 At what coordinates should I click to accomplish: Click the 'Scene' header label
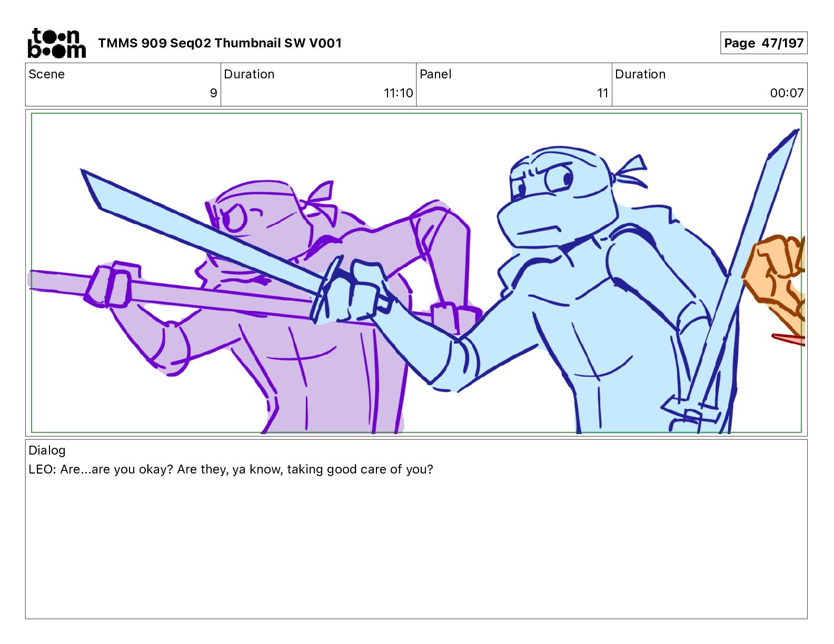pyautogui.click(x=46, y=74)
